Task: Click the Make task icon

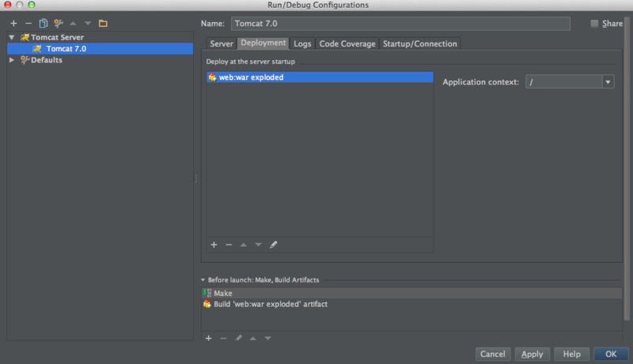Action: pyautogui.click(x=207, y=293)
